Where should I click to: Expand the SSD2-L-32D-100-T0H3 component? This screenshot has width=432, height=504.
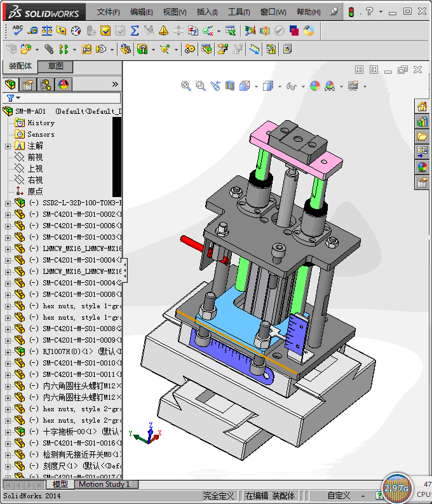coord(8,203)
